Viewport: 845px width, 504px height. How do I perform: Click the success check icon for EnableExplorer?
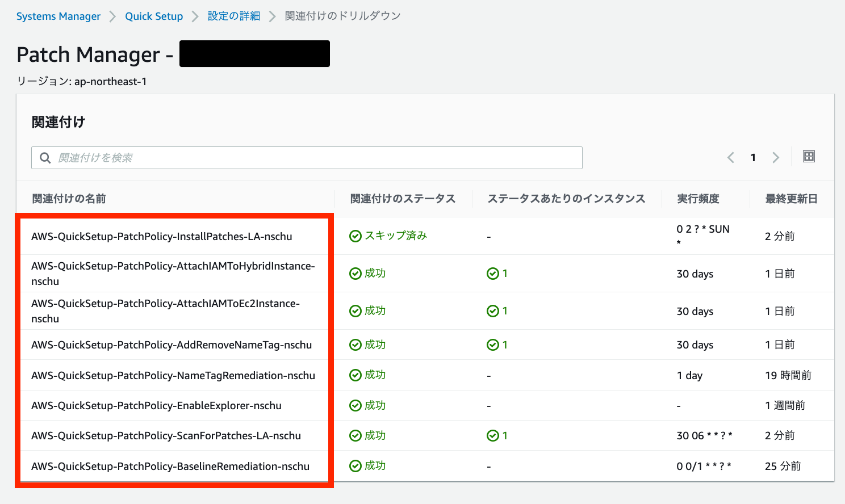tap(355, 405)
